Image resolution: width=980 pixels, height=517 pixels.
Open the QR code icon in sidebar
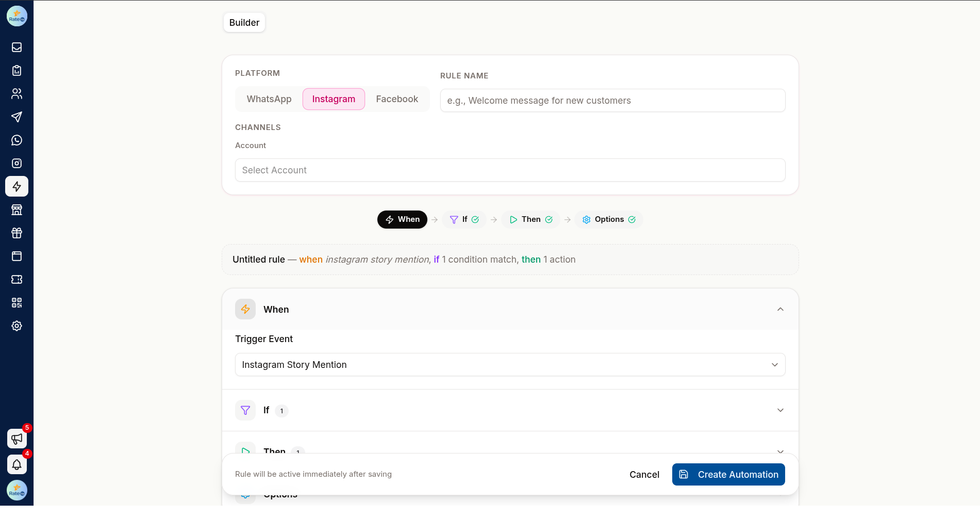coord(16,302)
